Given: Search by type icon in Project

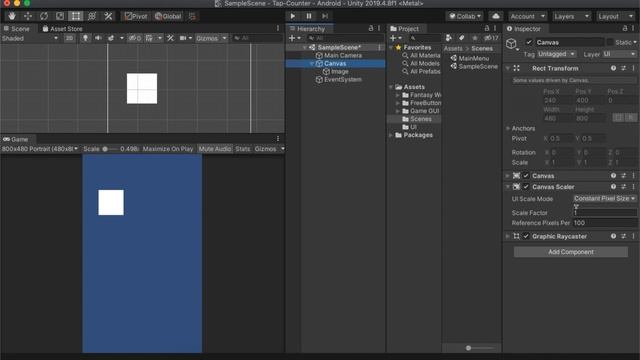Looking at the screenshot, I should 449,38.
